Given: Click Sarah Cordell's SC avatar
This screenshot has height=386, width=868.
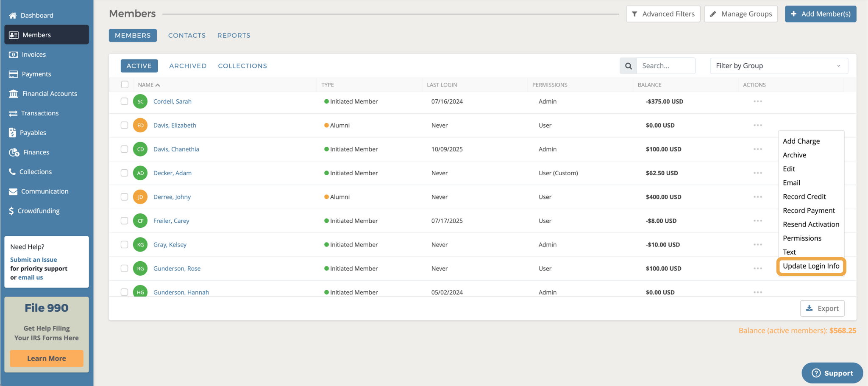Looking at the screenshot, I should tap(140, 102).
